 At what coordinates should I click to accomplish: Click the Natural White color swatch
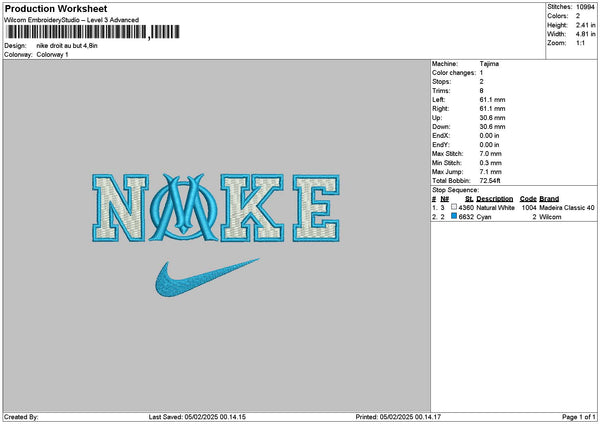(454, 207)
